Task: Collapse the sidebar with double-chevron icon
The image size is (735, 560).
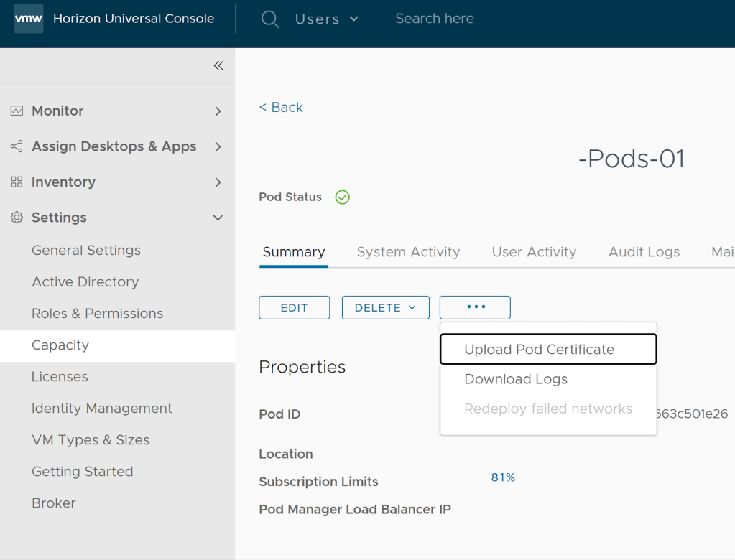Action: click(218, 66)
